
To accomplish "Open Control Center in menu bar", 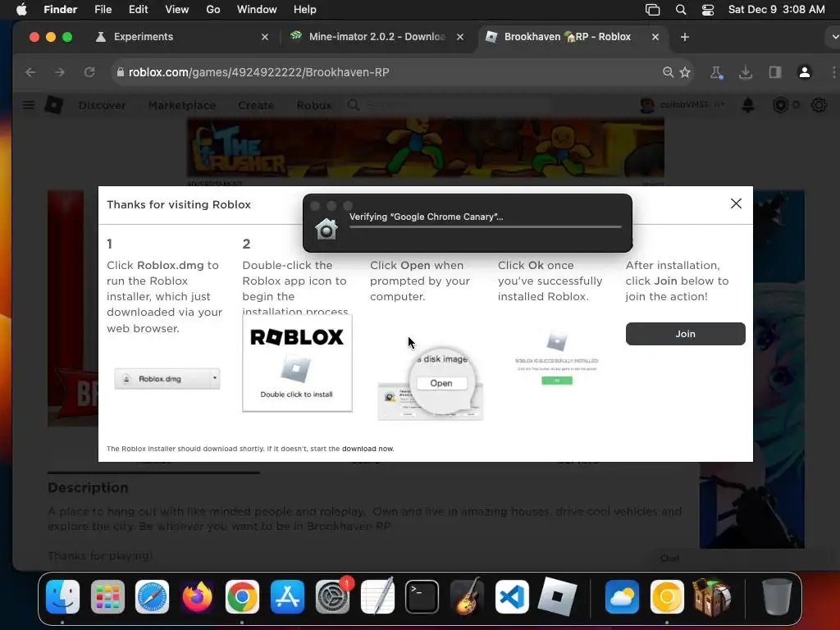I will click(708, 10).
